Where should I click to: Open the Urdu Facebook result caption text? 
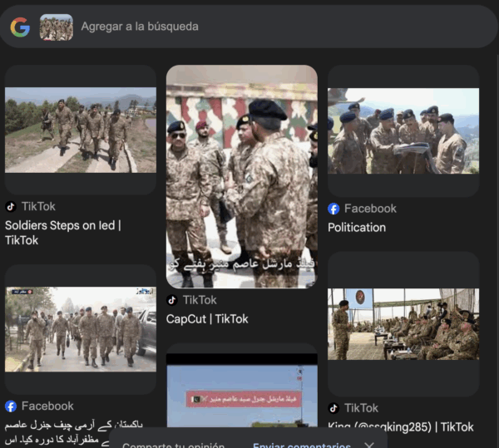point(74,432)
